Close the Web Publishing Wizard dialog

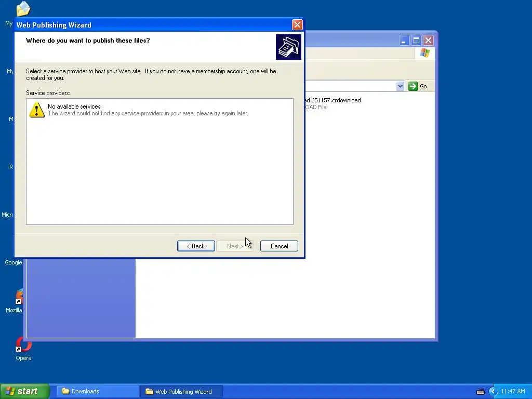pos(297,25)
